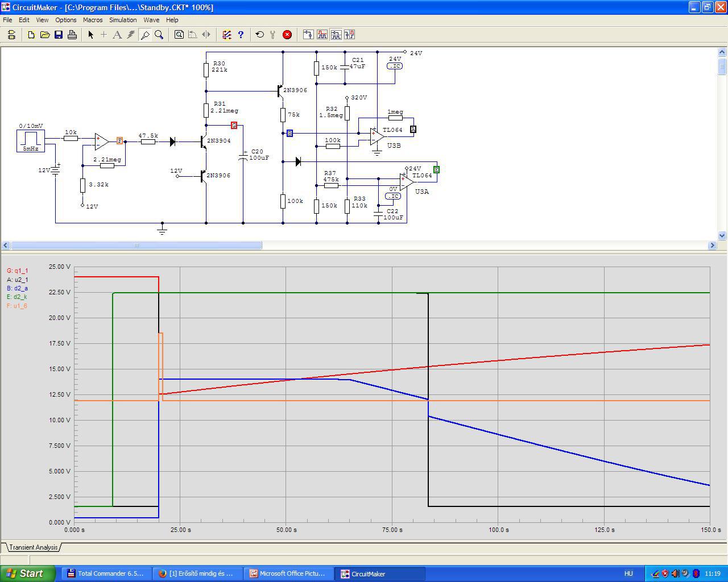Click the blue question mark Help icon

coord(241,35)
